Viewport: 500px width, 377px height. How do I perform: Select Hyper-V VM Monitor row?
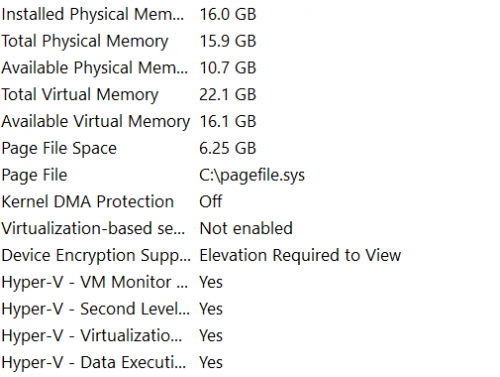250,282
